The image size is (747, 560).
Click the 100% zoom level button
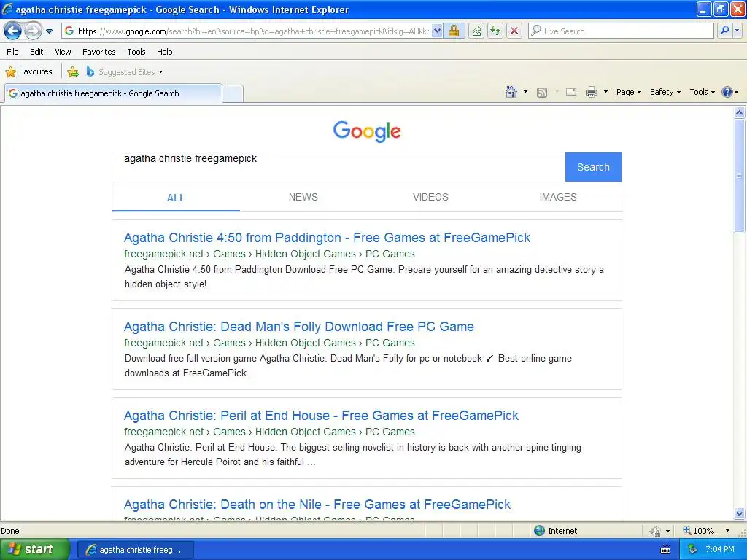click(x=698, y=531)
